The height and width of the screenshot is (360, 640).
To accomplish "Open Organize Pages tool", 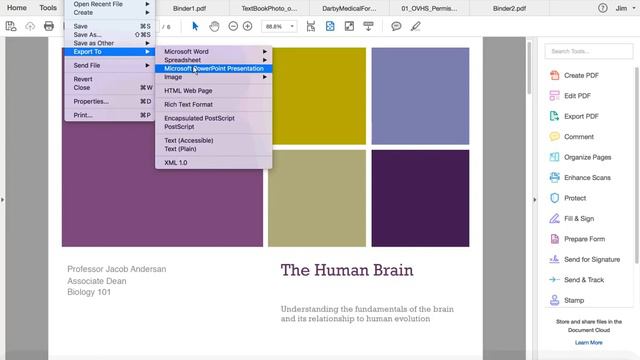I will (580, 157).
